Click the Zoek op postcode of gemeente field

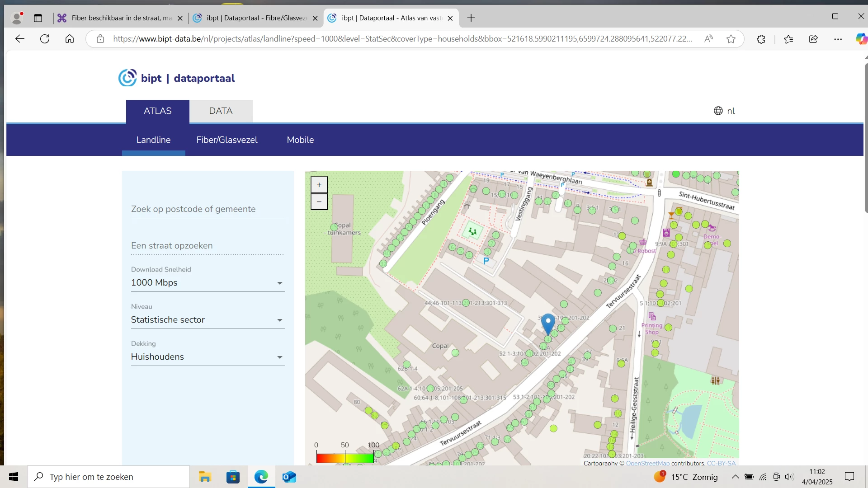tap(208, 209)
